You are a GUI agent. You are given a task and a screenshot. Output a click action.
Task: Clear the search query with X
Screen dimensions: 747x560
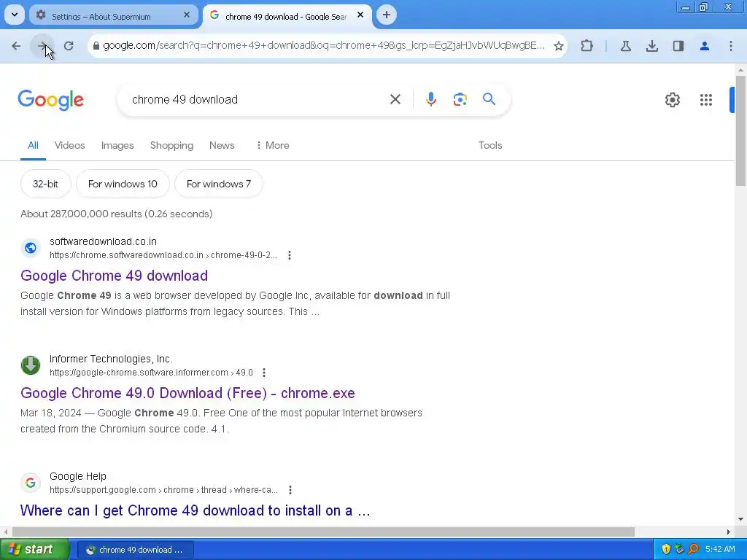pyautogui.click(x=395, y=99)
